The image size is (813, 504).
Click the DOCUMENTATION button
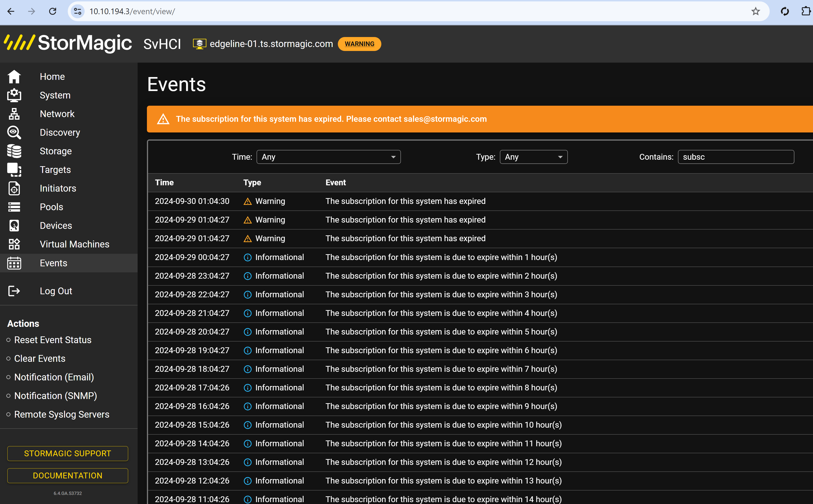tap(68, 476)
